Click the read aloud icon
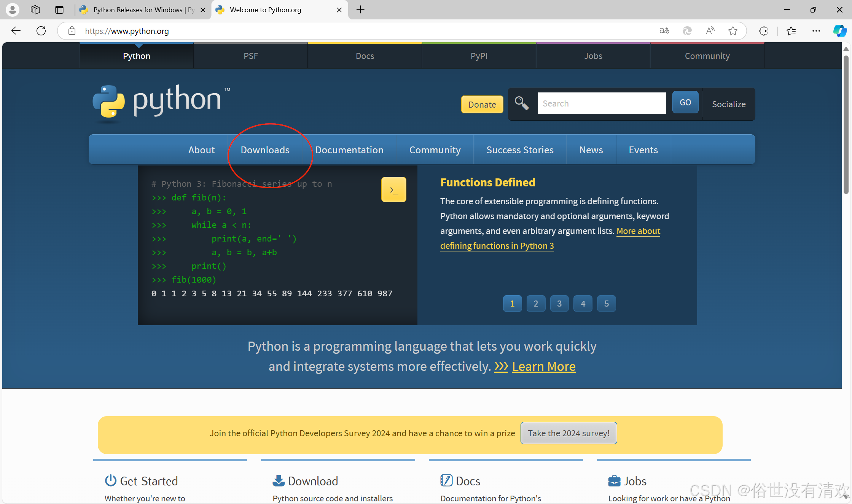Viewport: 852px width, 504px height. click(710, 31)
